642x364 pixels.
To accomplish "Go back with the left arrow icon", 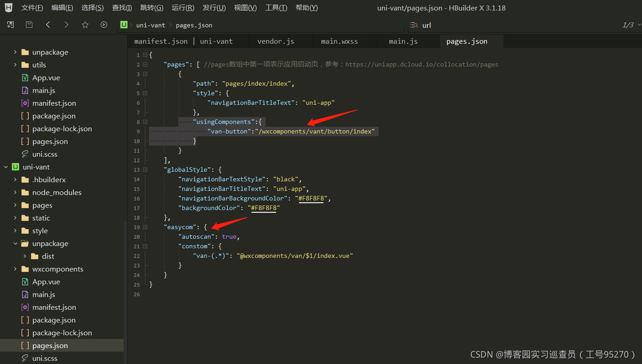I will [x=48, y=25].
